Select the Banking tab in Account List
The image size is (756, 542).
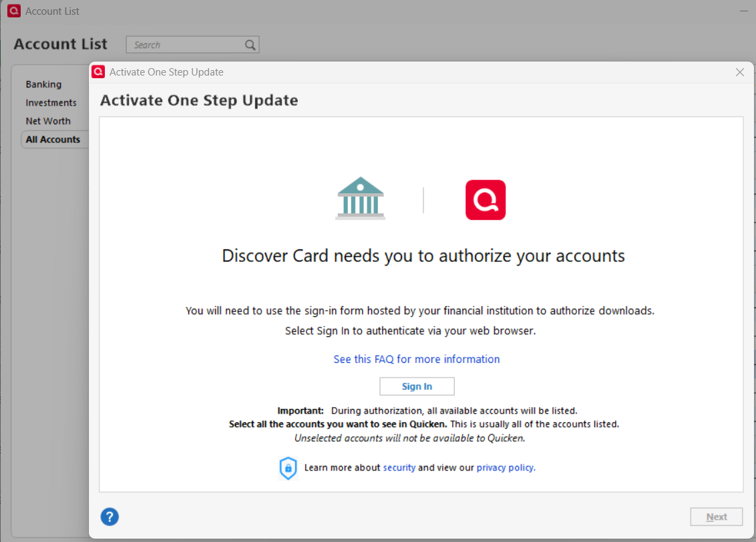click(x=43, y=84)
